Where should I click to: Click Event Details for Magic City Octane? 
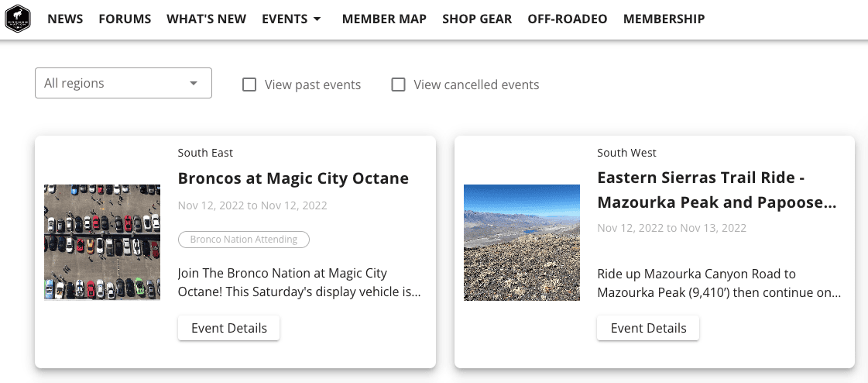click(228, 328)
